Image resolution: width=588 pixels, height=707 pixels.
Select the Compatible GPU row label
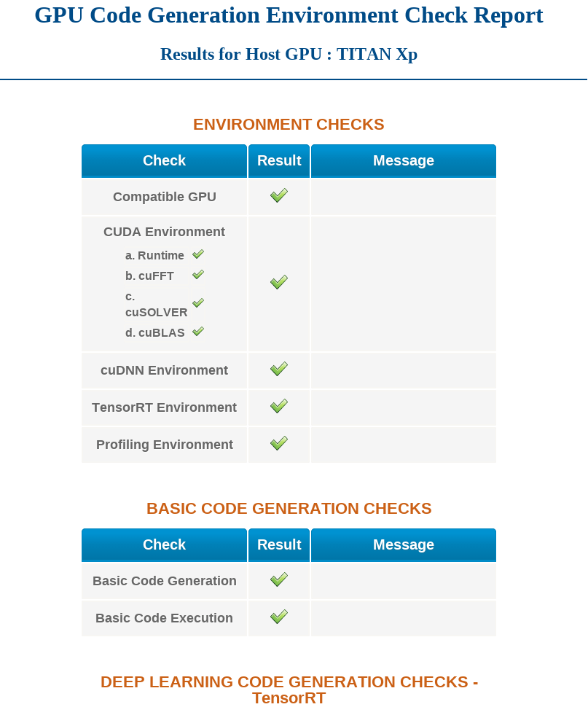click(x=164, y=196)
